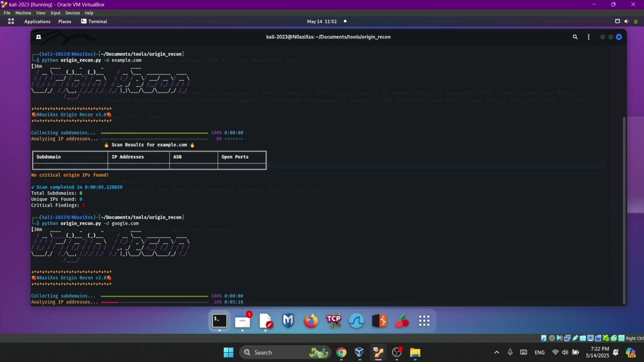Open Burp Suite from the dock

point(379,321)
